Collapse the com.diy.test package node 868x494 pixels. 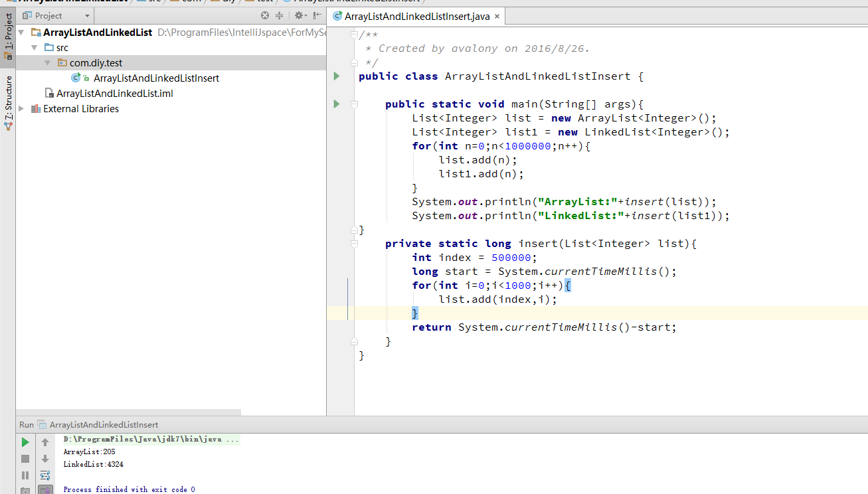[x=48, y=63]
